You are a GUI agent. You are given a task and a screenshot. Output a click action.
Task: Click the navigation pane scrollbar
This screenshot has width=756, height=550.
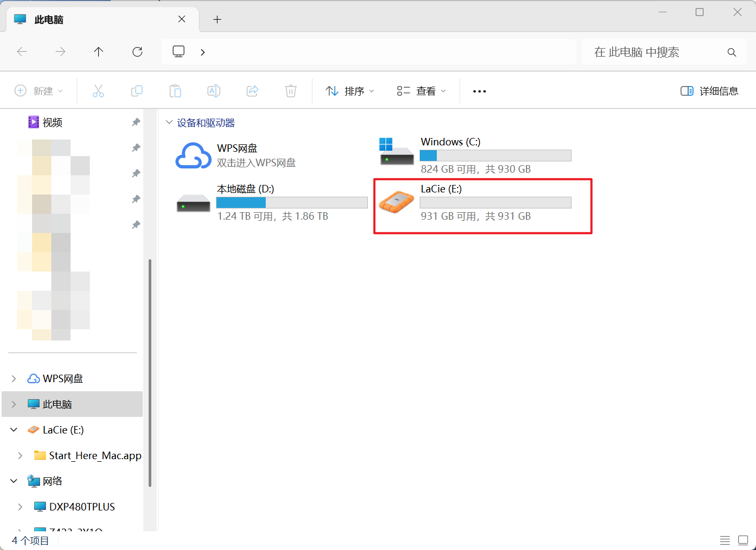coord(150,373)
